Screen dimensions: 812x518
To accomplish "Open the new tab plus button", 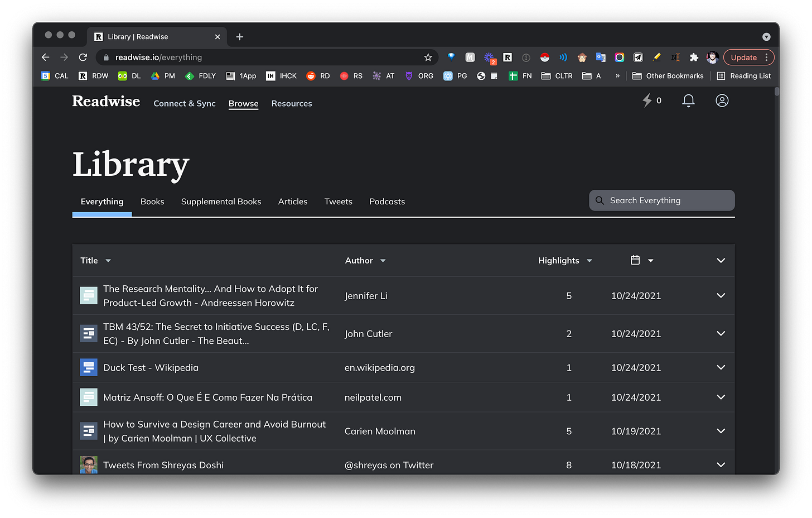I will click(240, 37).
